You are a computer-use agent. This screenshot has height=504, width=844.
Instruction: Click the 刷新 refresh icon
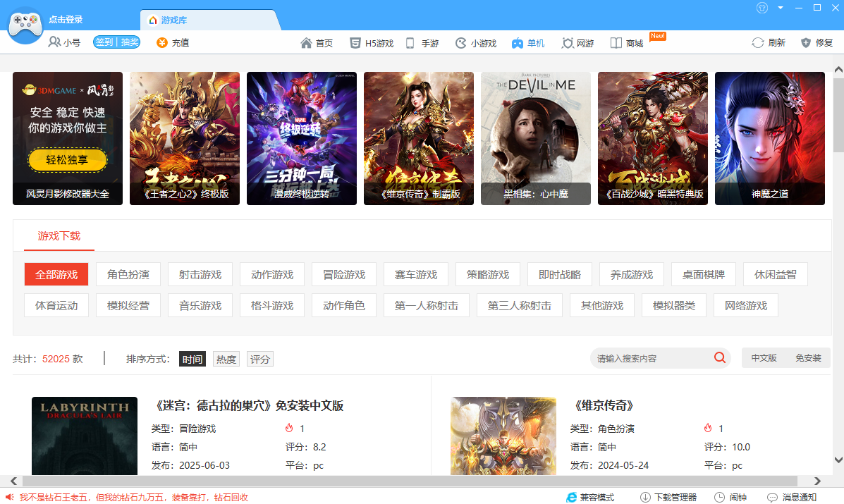[758, 42]
